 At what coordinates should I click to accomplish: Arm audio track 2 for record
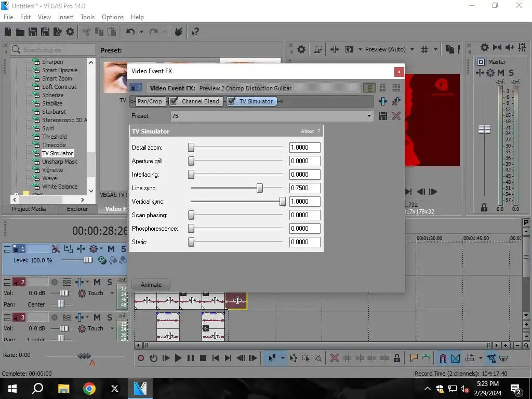click(54, 282)
